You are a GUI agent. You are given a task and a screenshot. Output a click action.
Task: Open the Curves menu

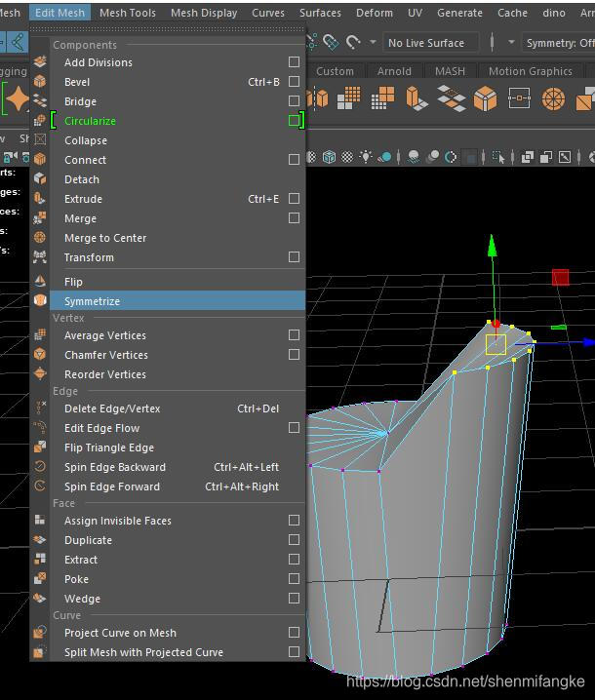[268, 13]
